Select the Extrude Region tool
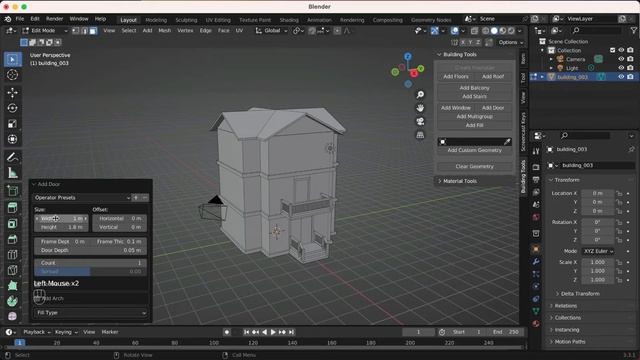This screenshot has height=360, width=640. [x=12, y=208]
